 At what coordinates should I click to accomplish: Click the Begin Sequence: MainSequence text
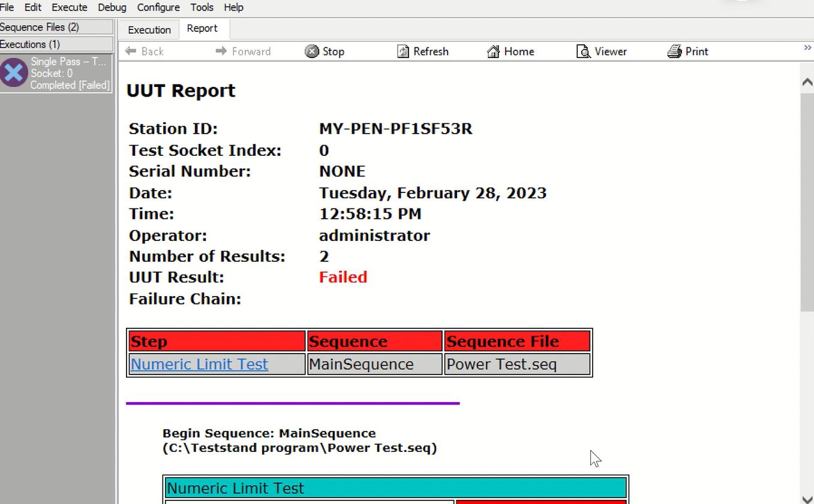[x=269, y=433]
